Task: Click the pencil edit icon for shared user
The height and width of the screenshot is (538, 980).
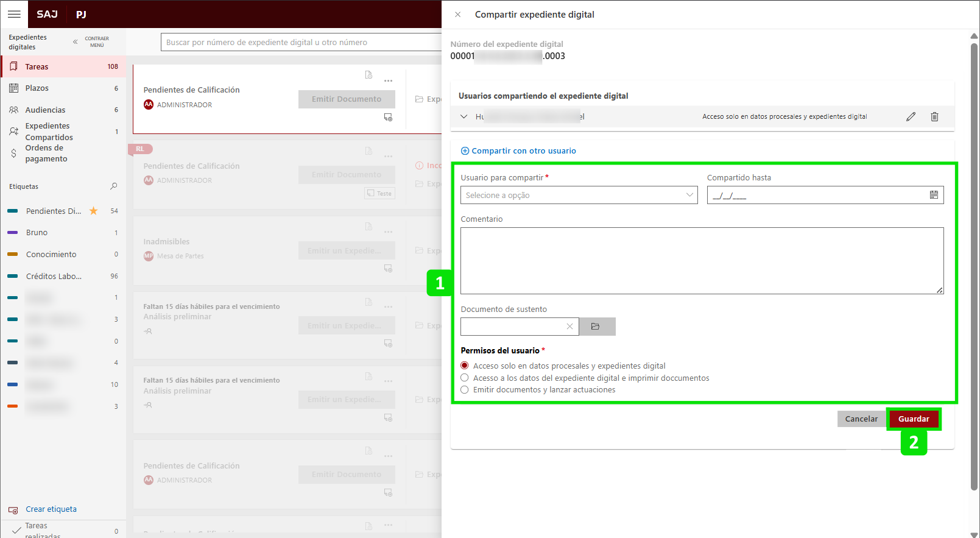Action: coord(911,116)
